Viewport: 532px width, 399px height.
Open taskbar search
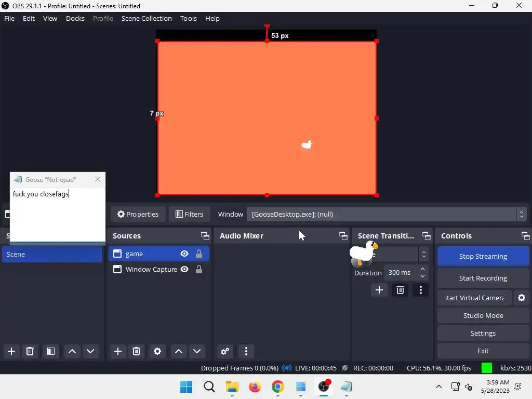pyautogui.click(x=209, y=387)
